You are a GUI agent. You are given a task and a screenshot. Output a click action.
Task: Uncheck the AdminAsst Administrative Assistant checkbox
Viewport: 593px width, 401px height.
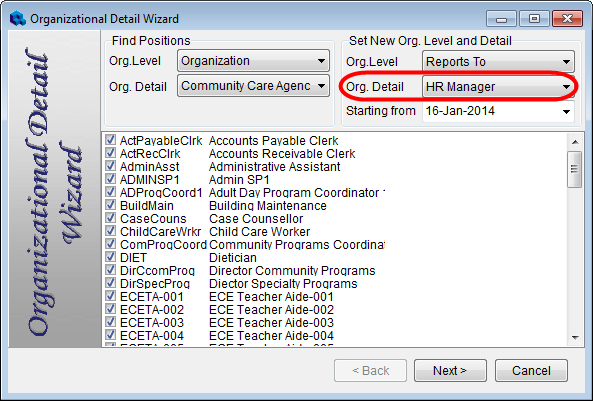coord(110,166)
